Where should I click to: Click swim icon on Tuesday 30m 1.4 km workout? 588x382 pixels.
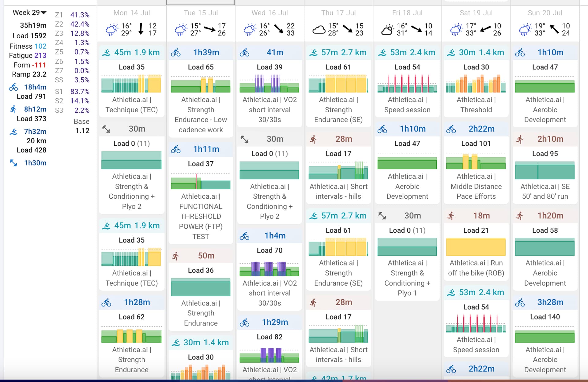pos(176,343)
